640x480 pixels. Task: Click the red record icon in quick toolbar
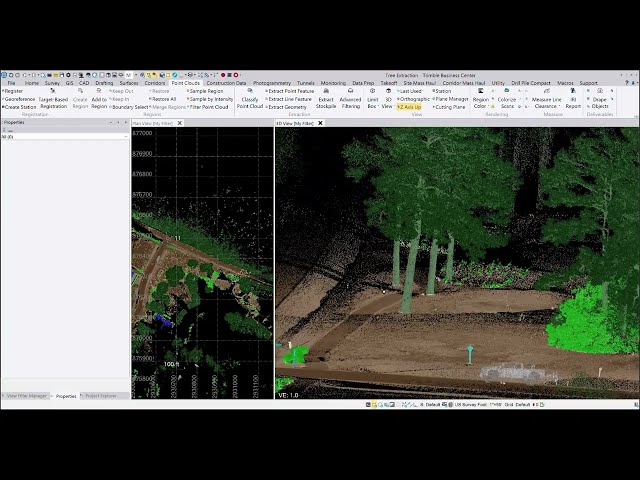point(223,75)
